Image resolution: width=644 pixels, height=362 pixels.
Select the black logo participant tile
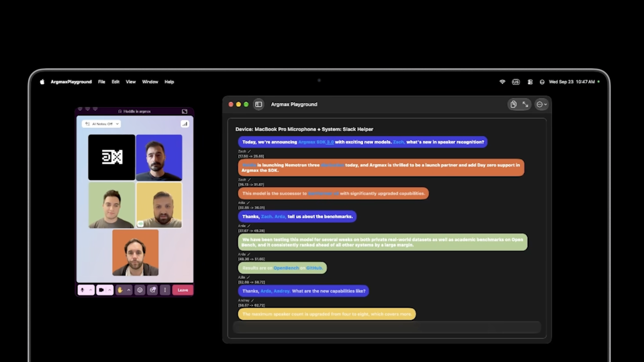pos(112,157)
